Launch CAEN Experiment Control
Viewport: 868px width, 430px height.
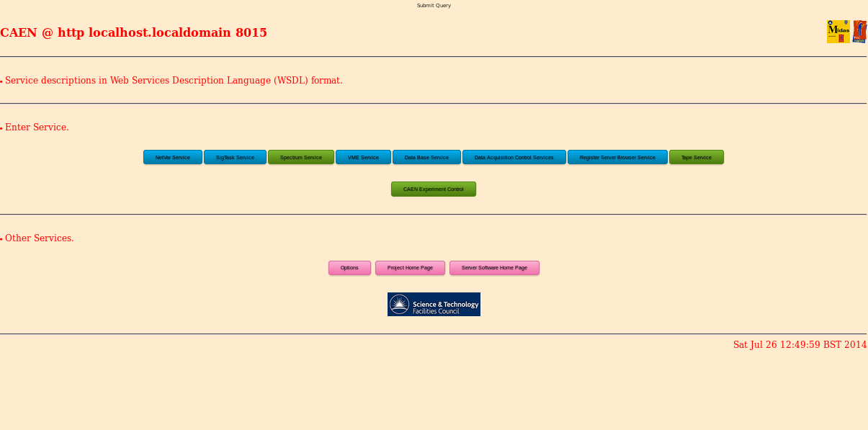pyautogui.click(x=433, y=189)
